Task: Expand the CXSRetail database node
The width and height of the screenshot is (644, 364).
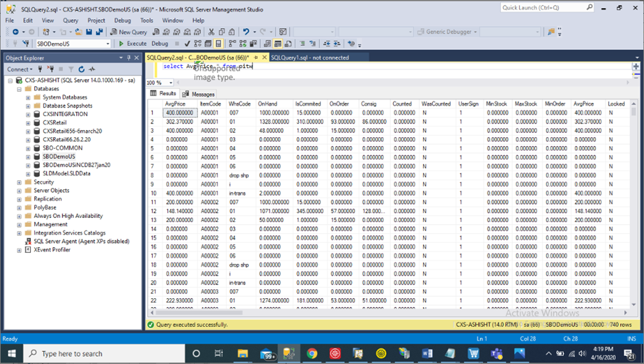Action: click(x=28, y=123)
